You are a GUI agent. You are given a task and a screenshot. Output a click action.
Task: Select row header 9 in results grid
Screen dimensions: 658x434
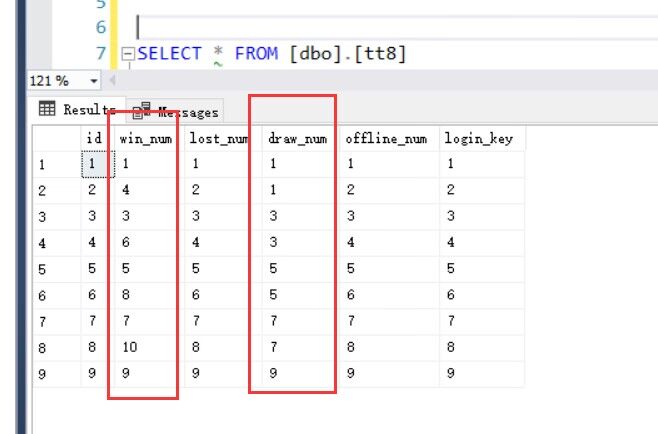(x=57, y=374)
